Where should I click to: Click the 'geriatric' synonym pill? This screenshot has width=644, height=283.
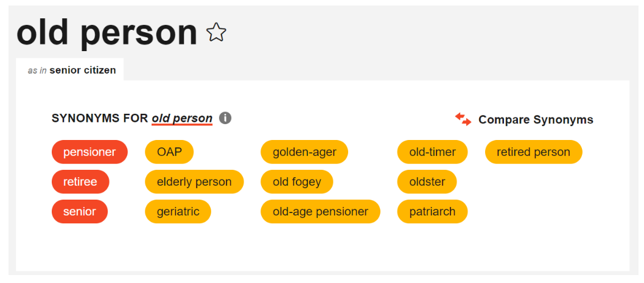pos(178,212)
